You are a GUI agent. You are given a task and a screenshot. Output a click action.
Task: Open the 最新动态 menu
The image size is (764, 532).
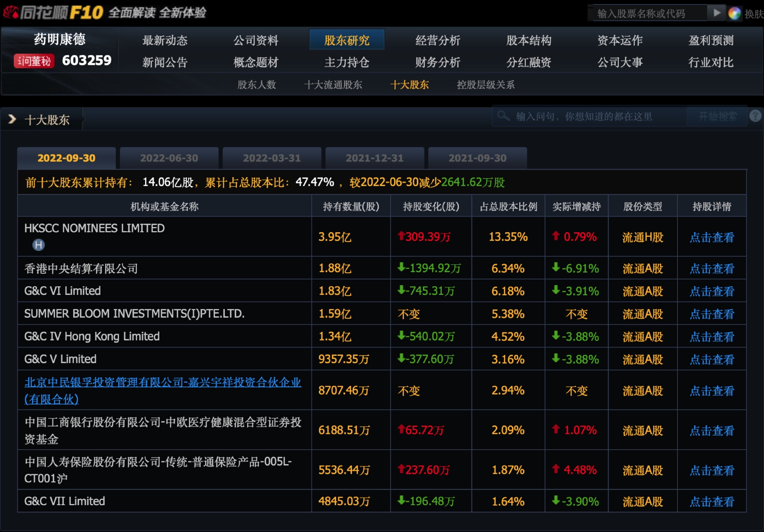pyautogui.click(x=165, y=40)
